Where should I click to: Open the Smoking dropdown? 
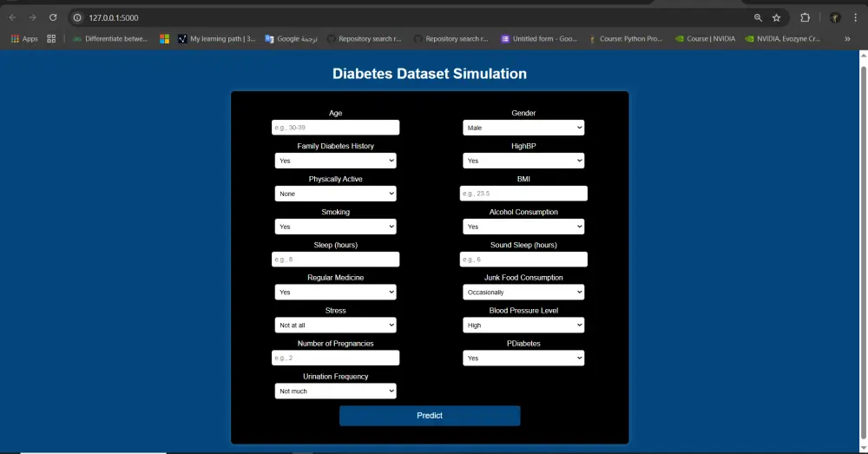coord(335,227)
